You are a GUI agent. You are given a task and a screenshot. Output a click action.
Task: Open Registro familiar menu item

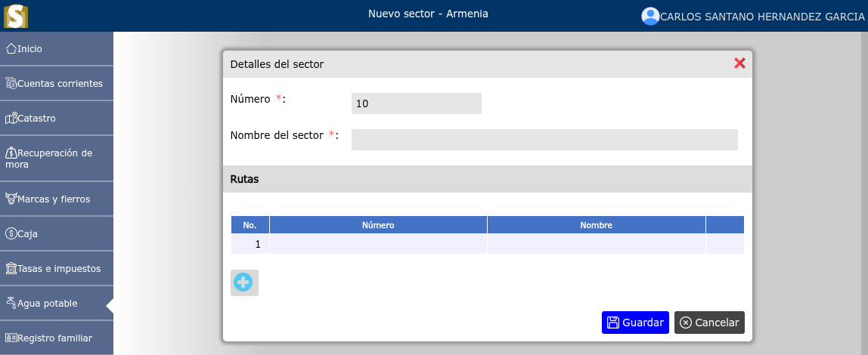(x=57, y=338)
